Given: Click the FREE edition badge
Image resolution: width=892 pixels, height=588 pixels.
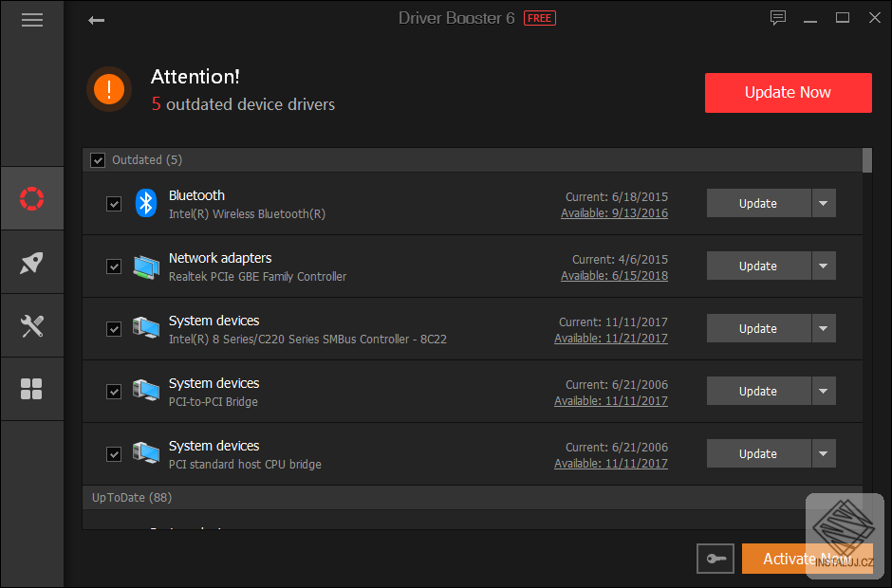Looking at the screenshot, I should coord(539,18).
